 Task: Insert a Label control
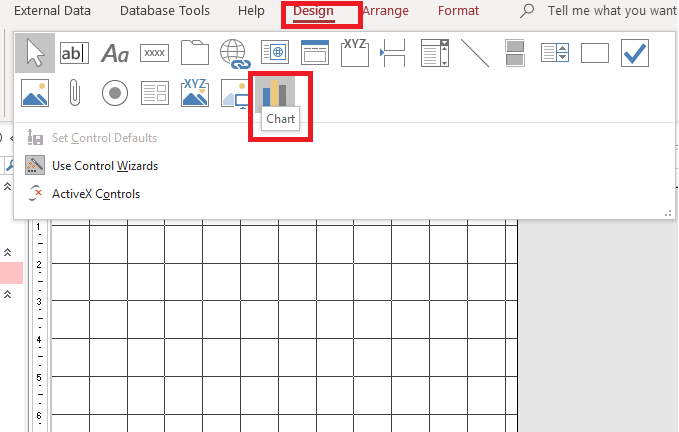115,53
